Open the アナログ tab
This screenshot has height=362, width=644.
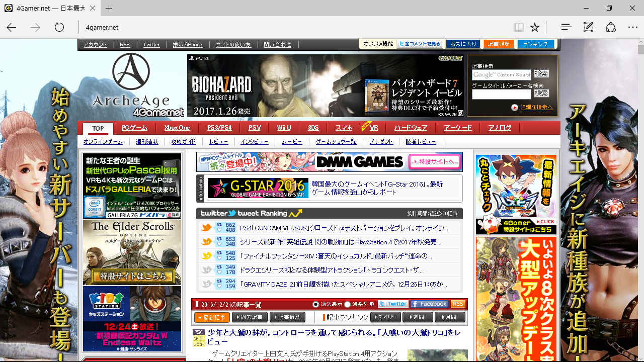point(500,128)
